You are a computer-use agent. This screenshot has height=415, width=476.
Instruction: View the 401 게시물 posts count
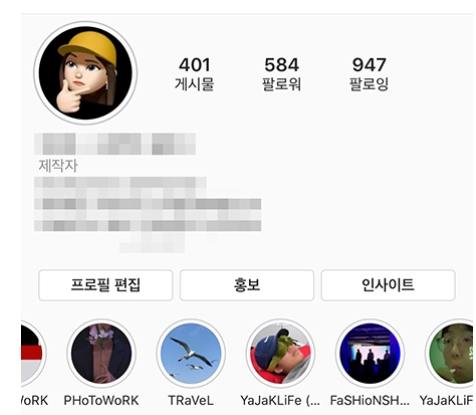[195, 74]
